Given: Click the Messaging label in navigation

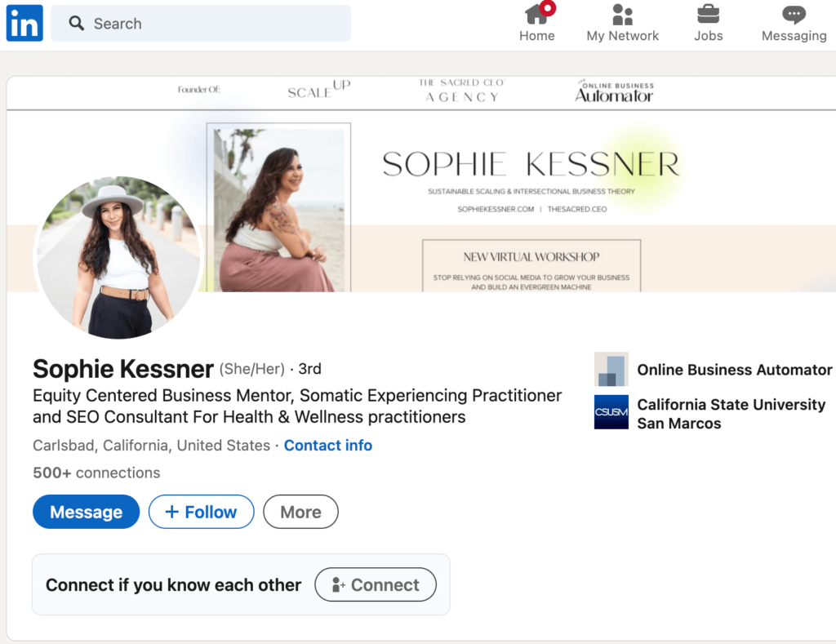Looking at the screenshot, I should coord(794,36).
